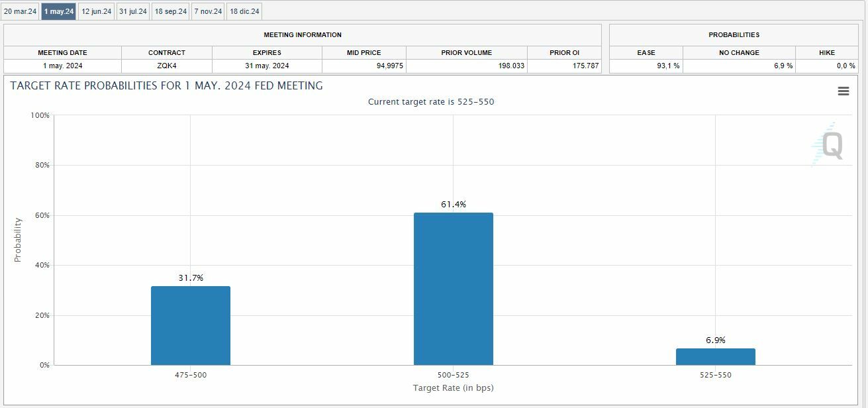Click the 475-500 x-axis label

(x=191, y=376)
